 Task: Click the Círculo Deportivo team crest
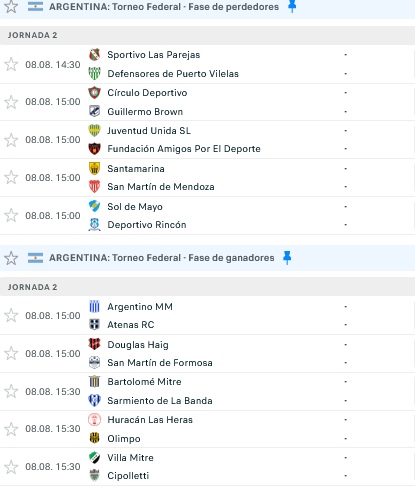[x=94, y=93]
